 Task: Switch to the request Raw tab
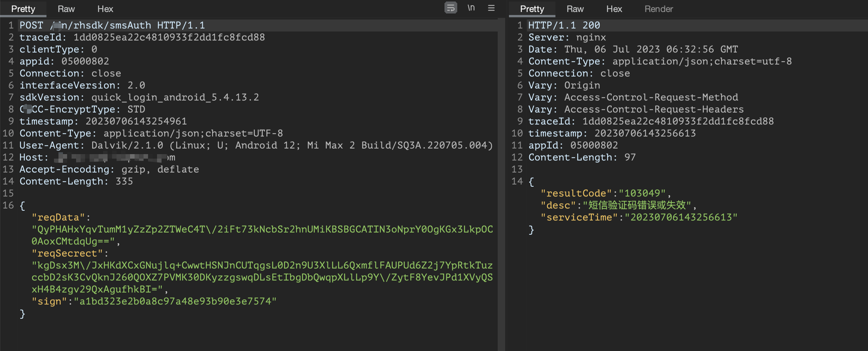(x=66, y=9)
